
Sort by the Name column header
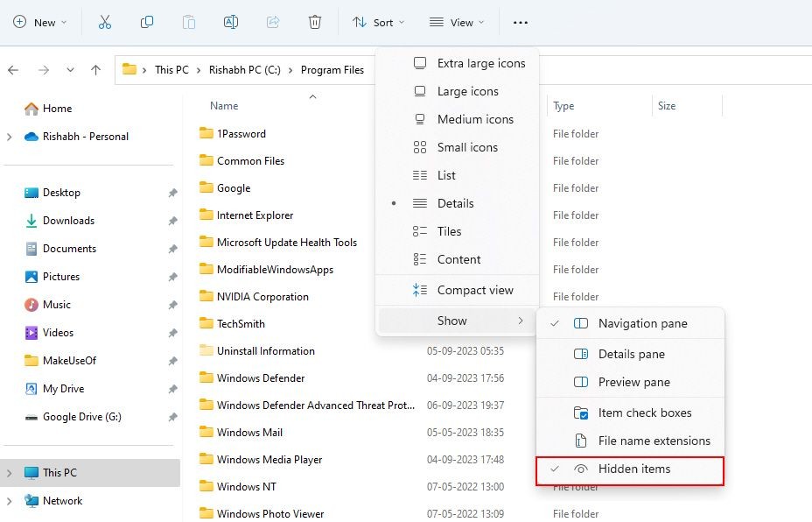click(x=224, y=106)
